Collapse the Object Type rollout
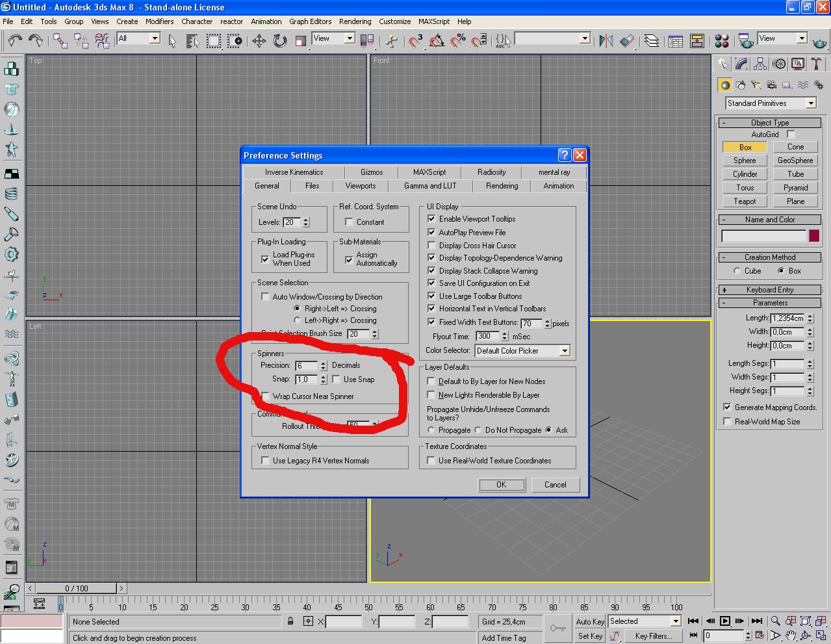Image resolution: width=831 pixels, height=644 pixels. pyautogui.click(x=770, y=123)
